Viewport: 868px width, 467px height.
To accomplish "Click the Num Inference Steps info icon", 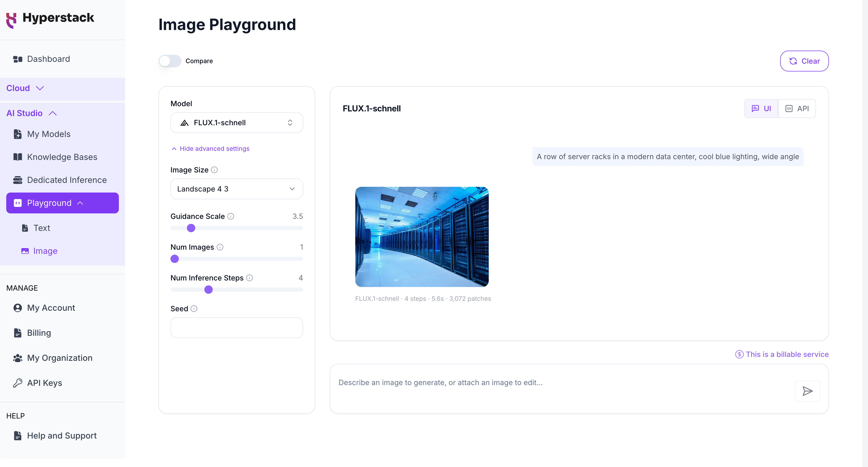I will [x=249, y=278].
